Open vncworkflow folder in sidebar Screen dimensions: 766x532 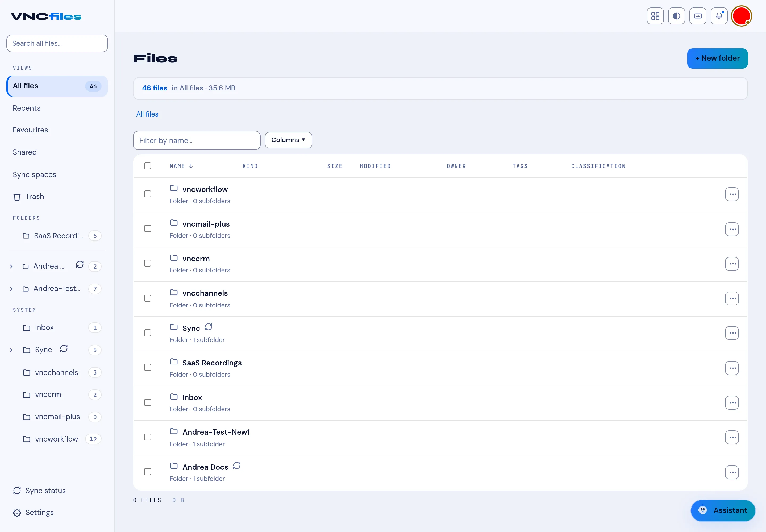coord(57,439)
